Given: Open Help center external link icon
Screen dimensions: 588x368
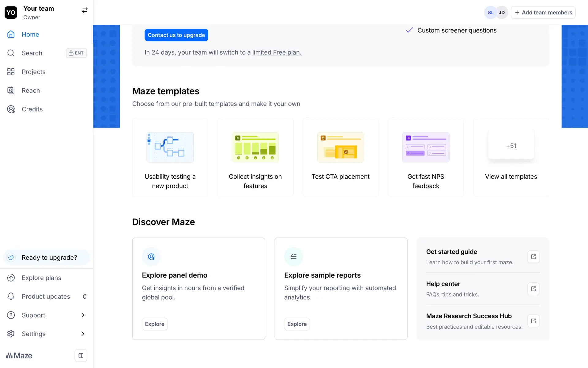Looking at the screenshot, I should (x=533, y=289).
